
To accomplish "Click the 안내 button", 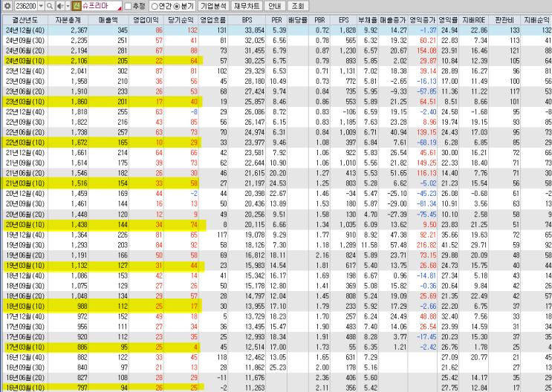I will (274, 6).
